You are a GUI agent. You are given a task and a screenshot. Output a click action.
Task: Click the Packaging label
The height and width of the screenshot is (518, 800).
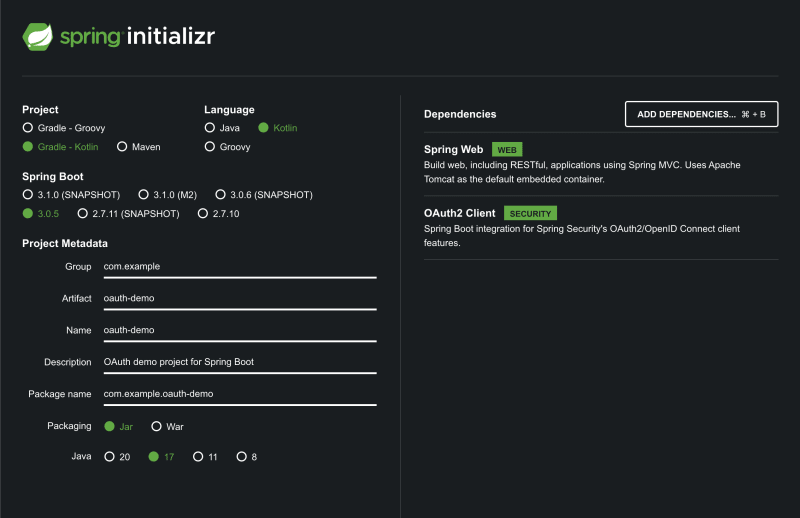(69, 426)
